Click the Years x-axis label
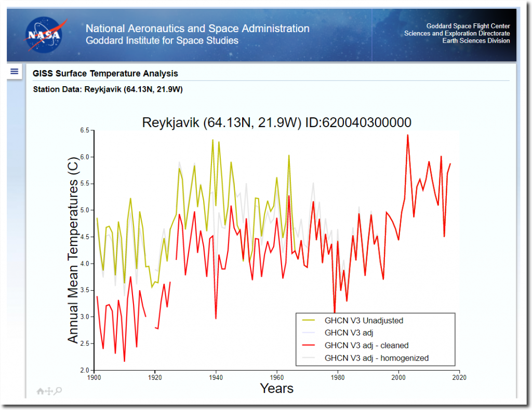Screen dimensions: 532x410 coord(276,388)
